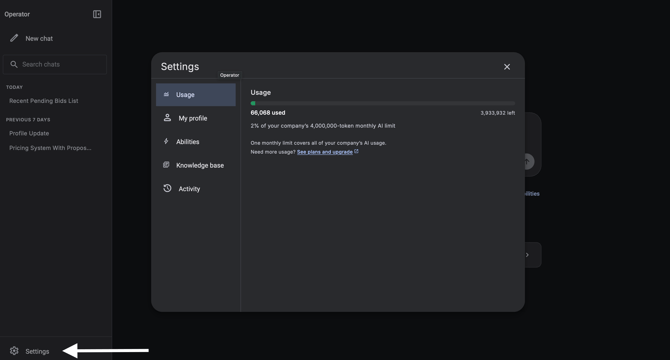The width and height of the screenshot is (670, 360).
Task: Open the Knowledge base tab
Action: point(196,165)
